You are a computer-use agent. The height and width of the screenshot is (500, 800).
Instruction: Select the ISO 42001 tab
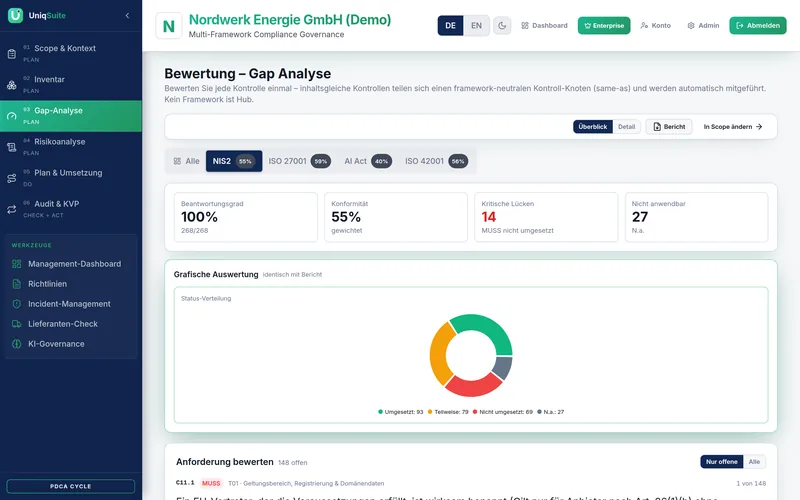click(436, 161)
